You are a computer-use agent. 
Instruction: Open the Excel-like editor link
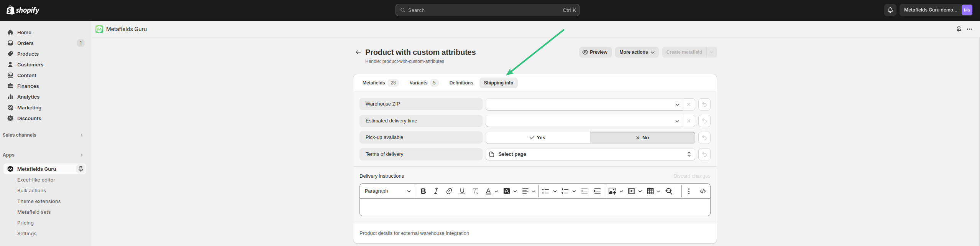coord(36,180)
